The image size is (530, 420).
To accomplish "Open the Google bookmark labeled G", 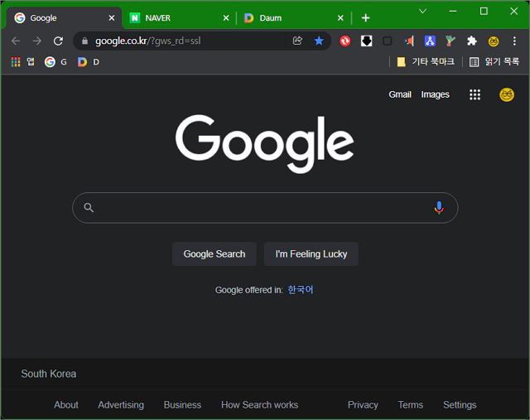I will [55, 62].
